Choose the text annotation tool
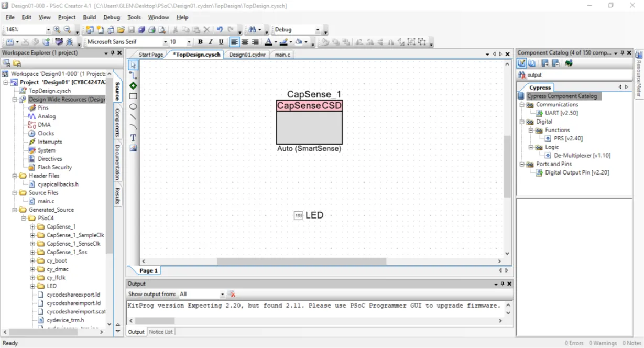Viewport: 644px width, 348px height. click(133, 137)
